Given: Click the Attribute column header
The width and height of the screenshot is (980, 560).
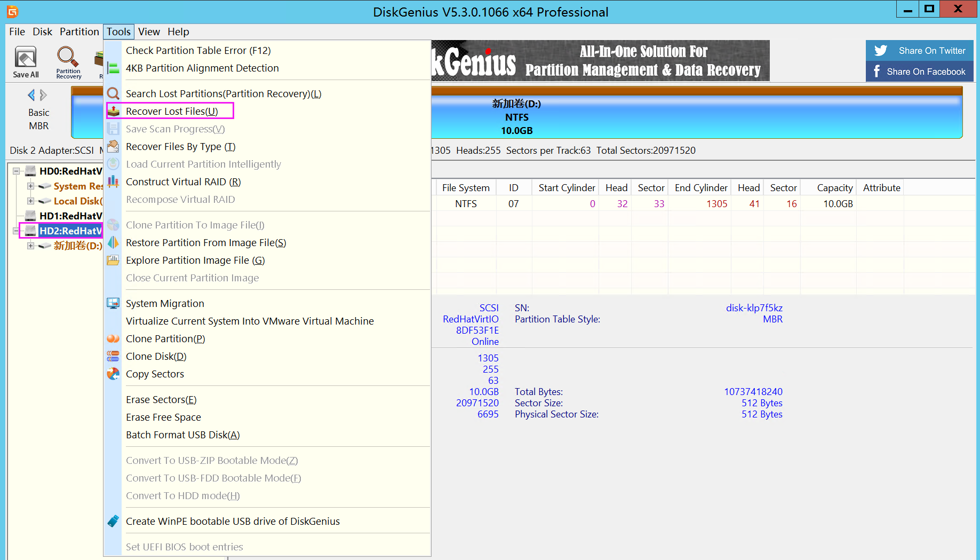Looking at the screenshot, I should (x=881, y=188).
